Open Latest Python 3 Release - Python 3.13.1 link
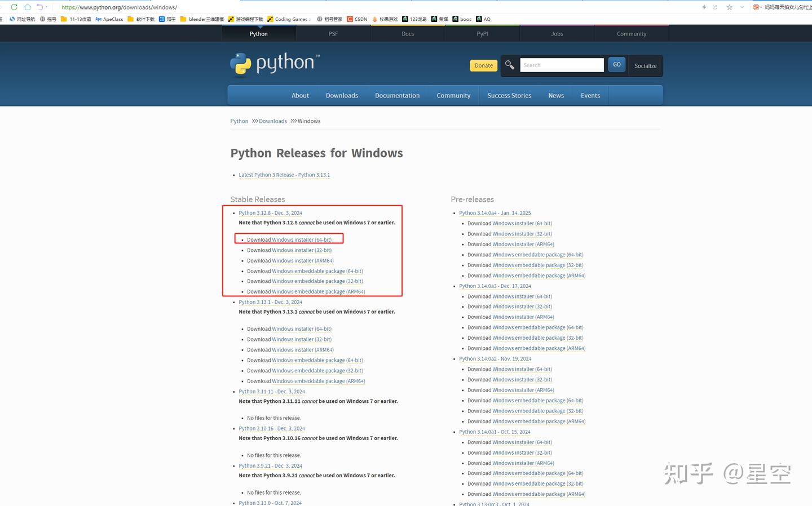Image resolution: width=812 pixels, height=506 pixels. coord(284,175)
